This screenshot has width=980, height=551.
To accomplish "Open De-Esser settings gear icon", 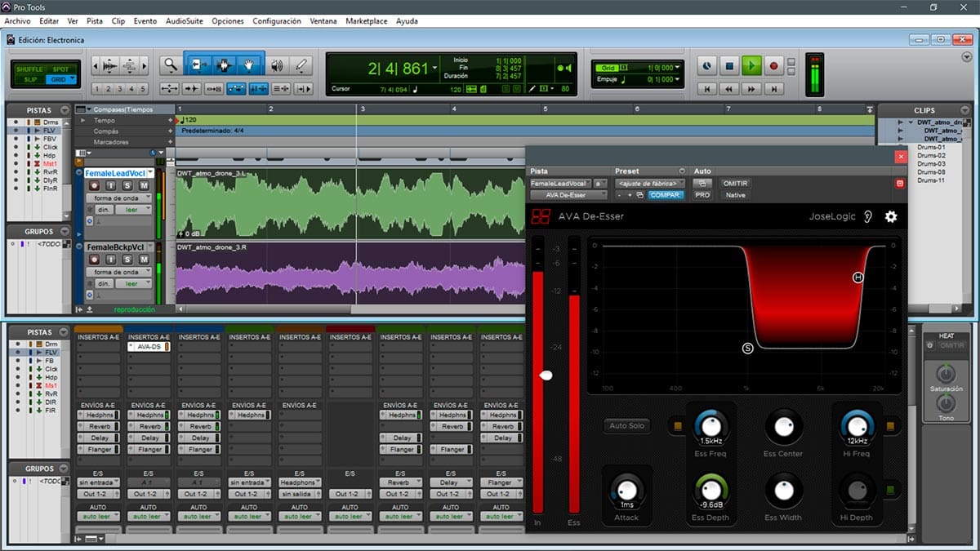I will click(x=891, y=216).
